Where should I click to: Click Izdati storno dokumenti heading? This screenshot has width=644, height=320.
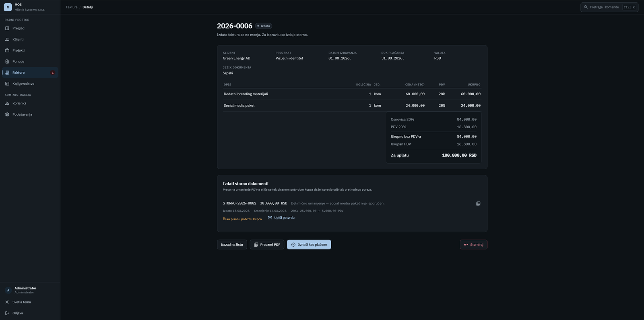pyautogui.click(x=246, y=184)
